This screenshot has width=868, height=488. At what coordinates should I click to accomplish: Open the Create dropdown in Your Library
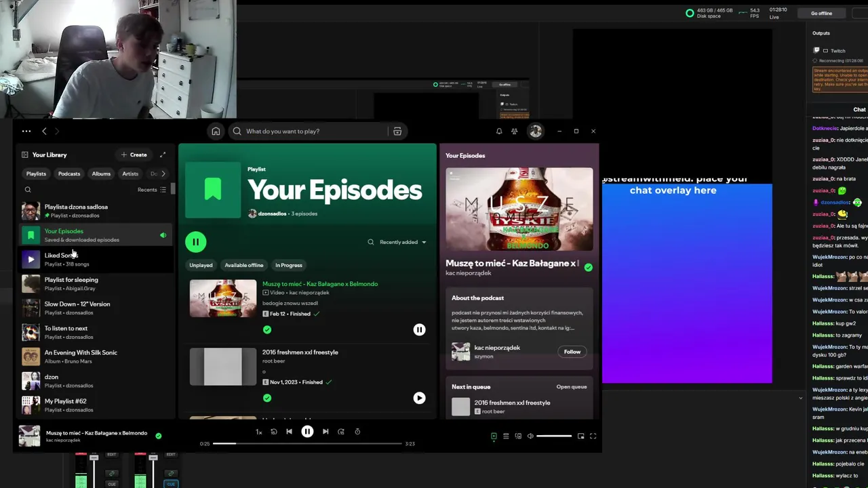pos(134,155)
